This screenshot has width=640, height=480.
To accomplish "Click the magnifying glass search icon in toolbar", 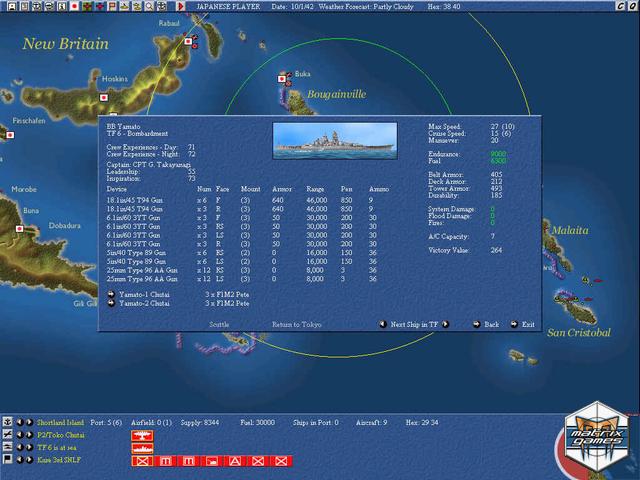I will pos(148,6).
